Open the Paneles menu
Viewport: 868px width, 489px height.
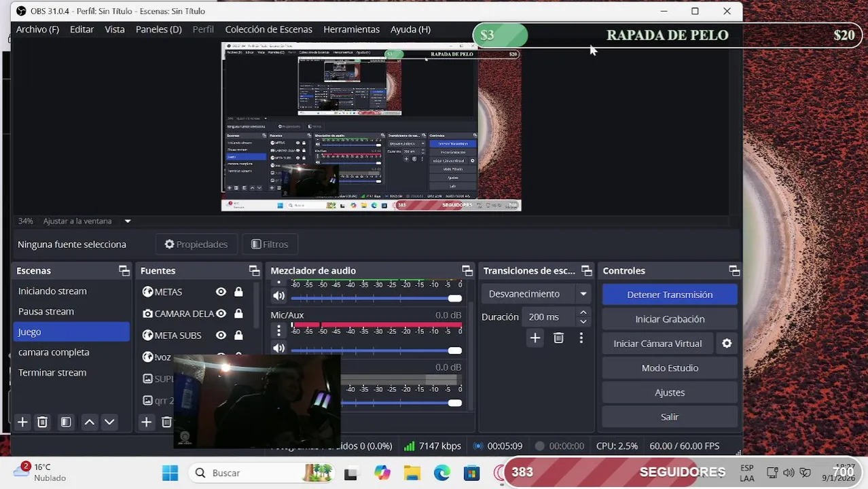pos(158,29)
